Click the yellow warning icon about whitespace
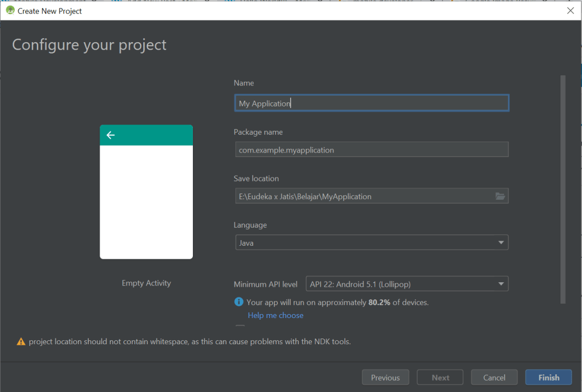582x392 pixels. tap(21, 342)
